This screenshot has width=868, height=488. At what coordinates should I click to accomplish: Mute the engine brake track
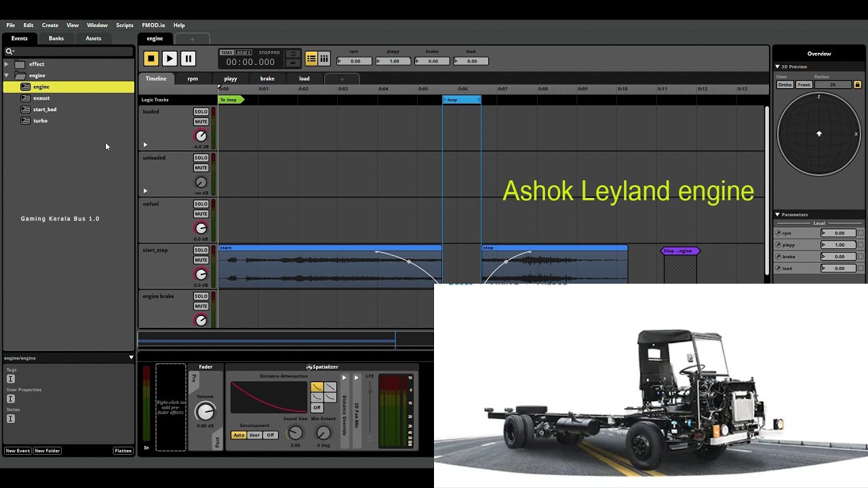(201, 306)
